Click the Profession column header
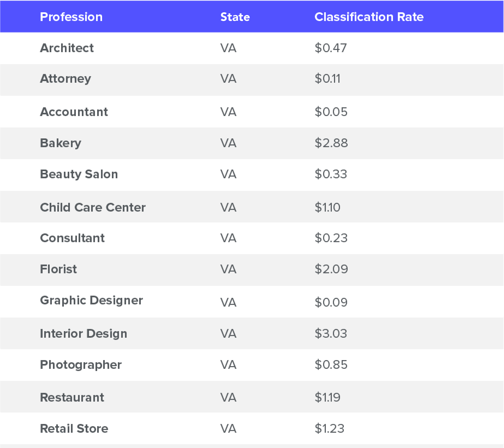This screenshot has width=504, height=448. click(71, 17)
